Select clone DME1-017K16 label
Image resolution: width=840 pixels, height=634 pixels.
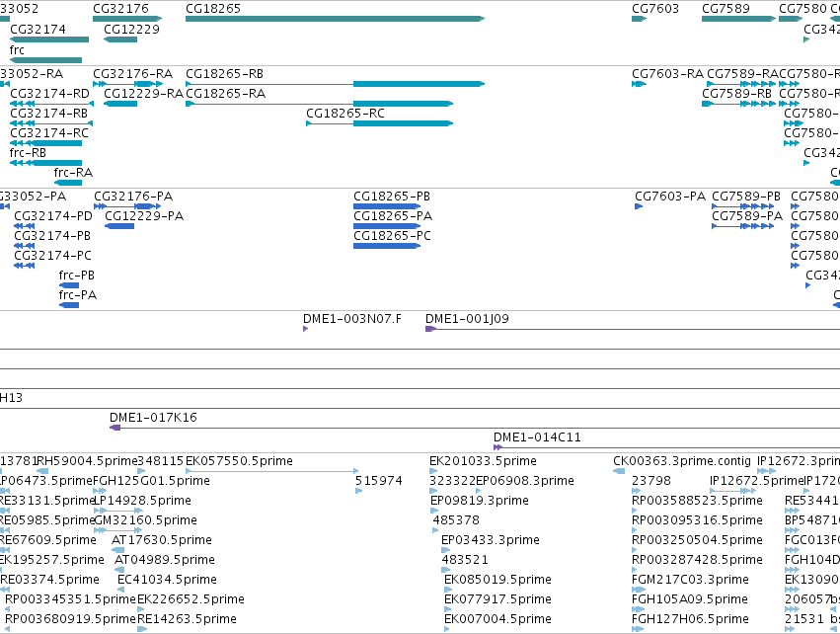tap(153, 418)
